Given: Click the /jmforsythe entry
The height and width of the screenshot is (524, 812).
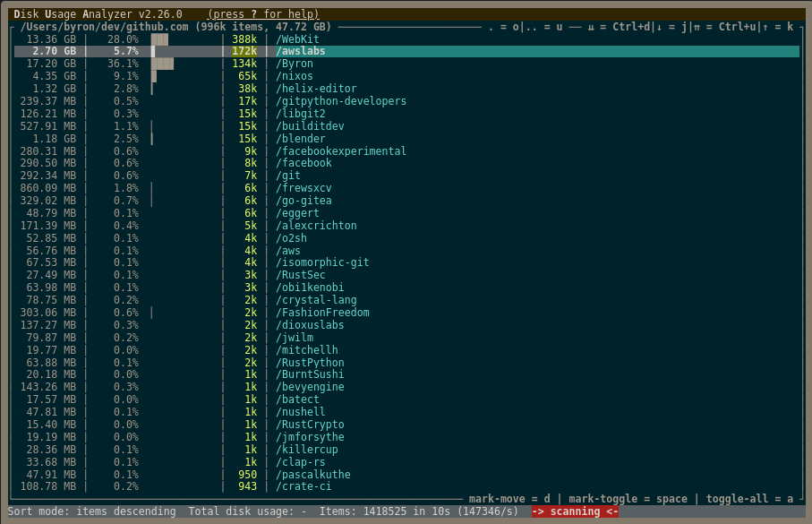Looking at the screenshot, I should click(406, 437).
